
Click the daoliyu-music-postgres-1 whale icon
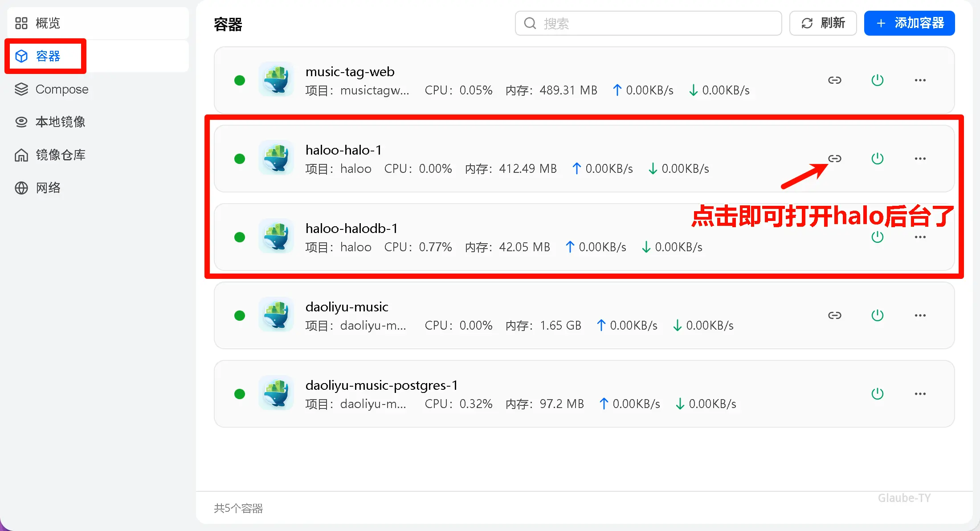pos(276,393)
